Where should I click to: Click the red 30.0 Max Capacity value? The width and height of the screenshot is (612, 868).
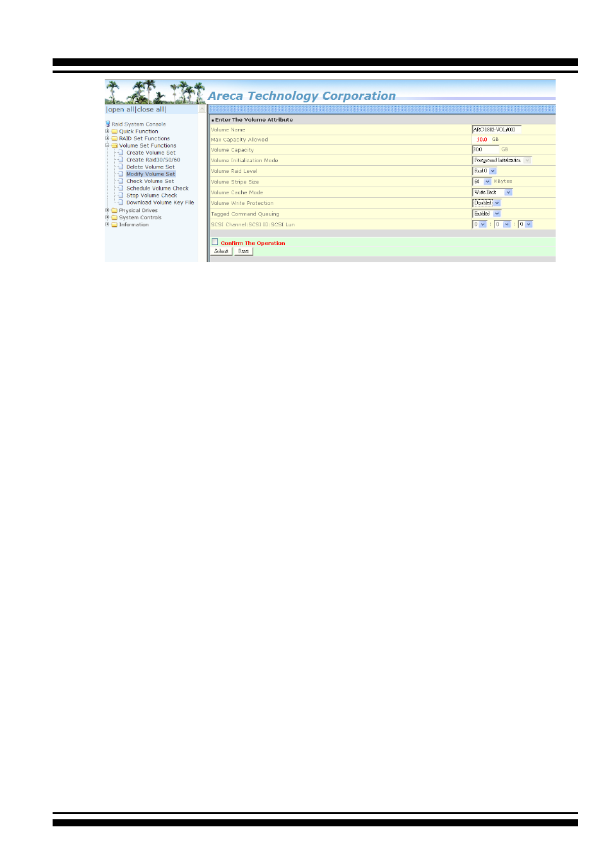click(x=482, y=140)
